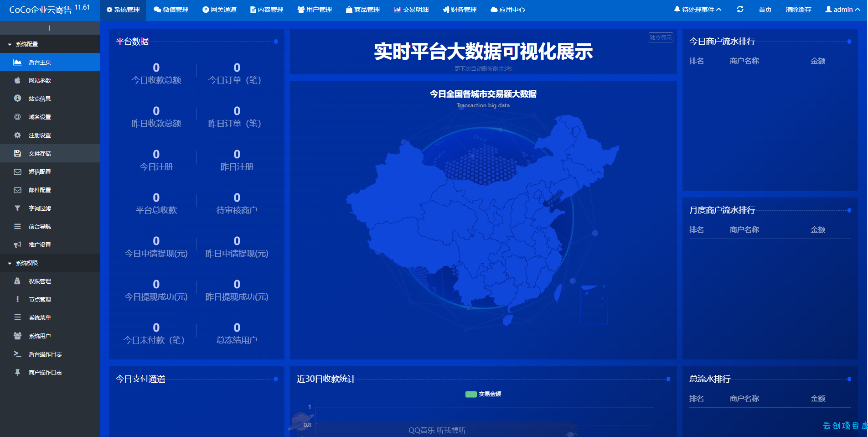Click 清除缓存 to clear cache

[x=798, y=10]
